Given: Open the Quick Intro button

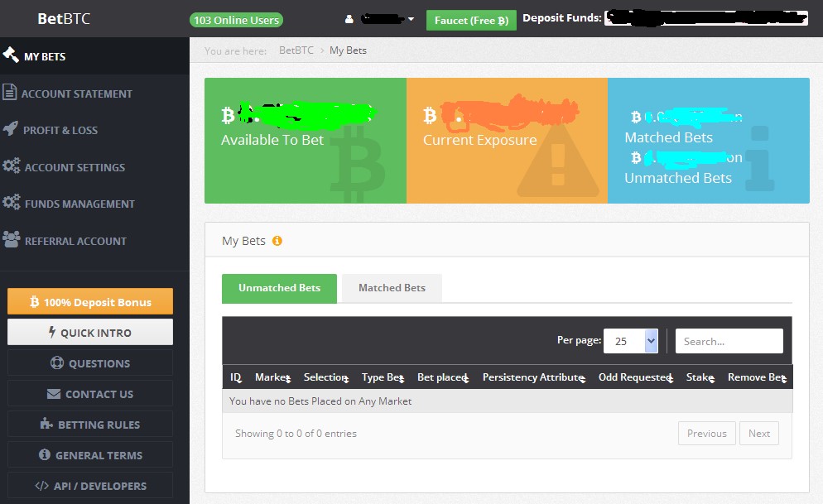Looking at the screenshot, I should [90, 332].
